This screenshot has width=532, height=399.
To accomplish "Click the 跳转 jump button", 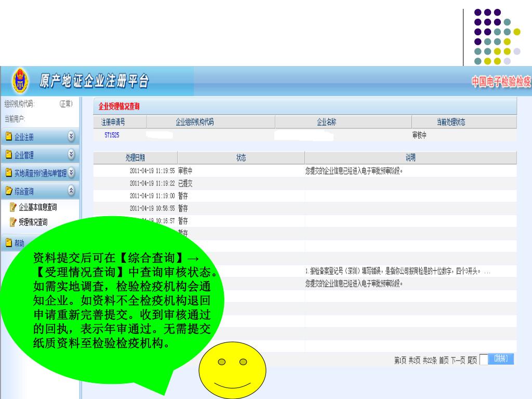I will click(x=501, y=358).
